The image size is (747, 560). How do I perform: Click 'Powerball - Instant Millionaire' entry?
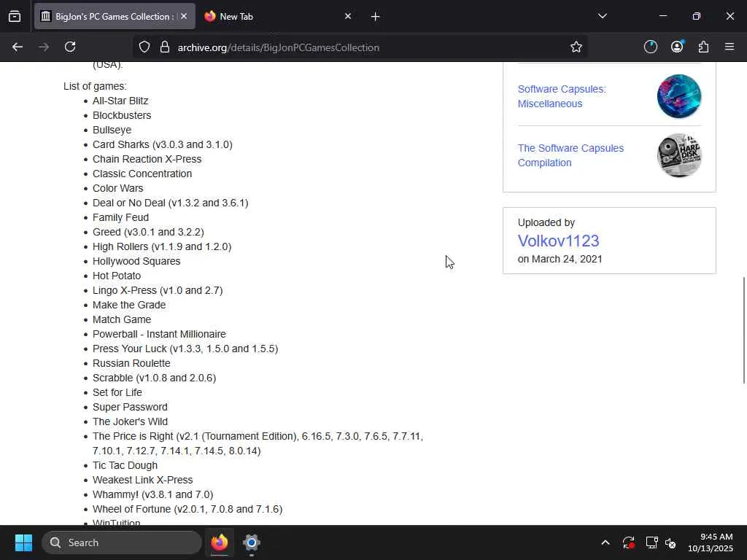[159, 334]
